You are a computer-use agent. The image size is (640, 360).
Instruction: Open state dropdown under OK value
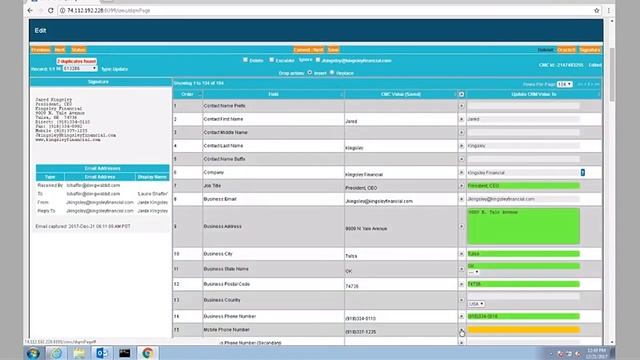pos(473,272)
